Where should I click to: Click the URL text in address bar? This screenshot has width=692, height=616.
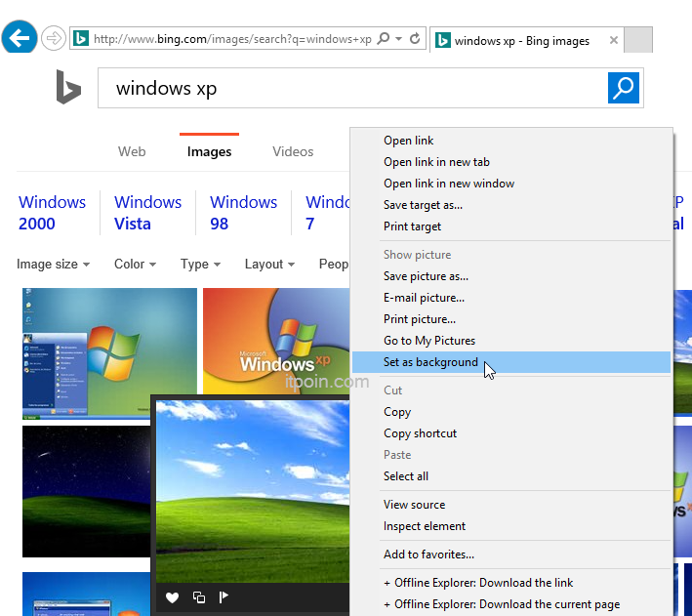pyautogui.click(x=232, y=39)
